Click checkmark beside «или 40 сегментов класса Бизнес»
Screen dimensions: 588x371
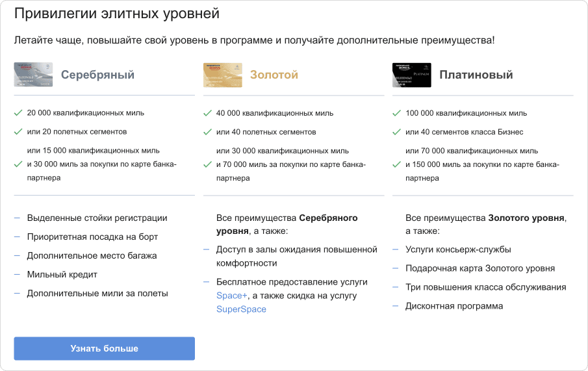pos(396,132)
